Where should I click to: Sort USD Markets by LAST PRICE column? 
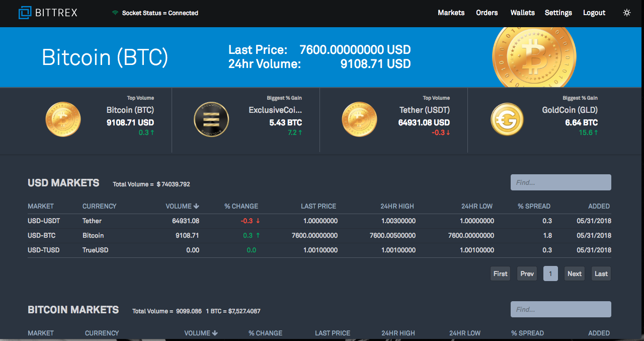(318, 206)
